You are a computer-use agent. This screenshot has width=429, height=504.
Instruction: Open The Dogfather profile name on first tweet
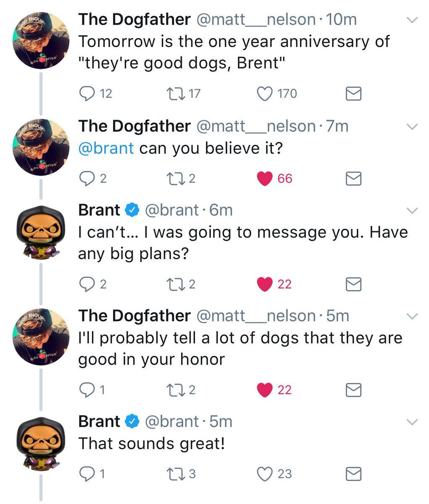[134, 19]
